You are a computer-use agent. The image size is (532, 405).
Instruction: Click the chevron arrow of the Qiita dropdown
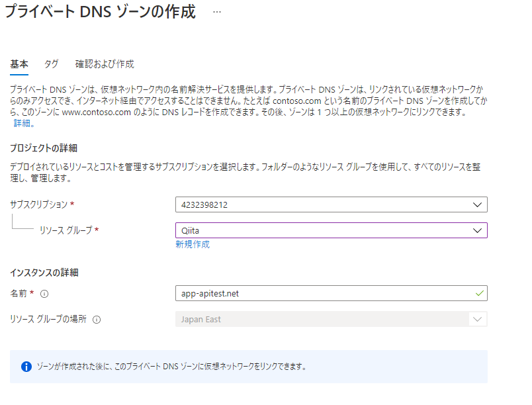[x=477, y=230]
